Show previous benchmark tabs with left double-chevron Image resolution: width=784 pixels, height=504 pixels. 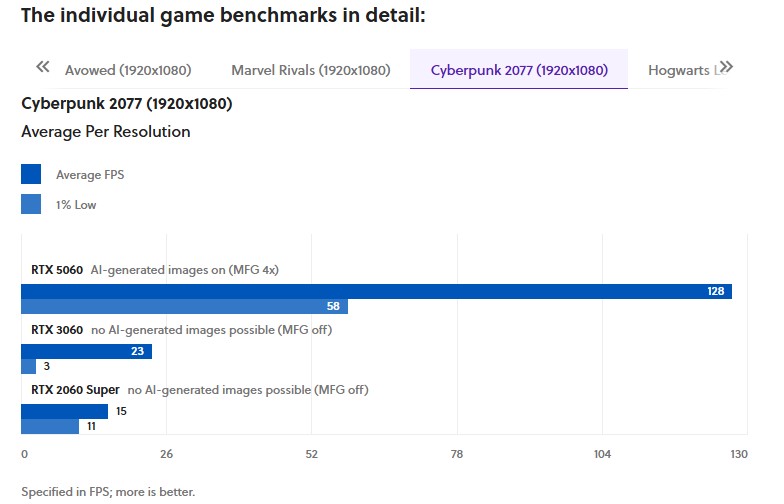click(x=42, y=67)
